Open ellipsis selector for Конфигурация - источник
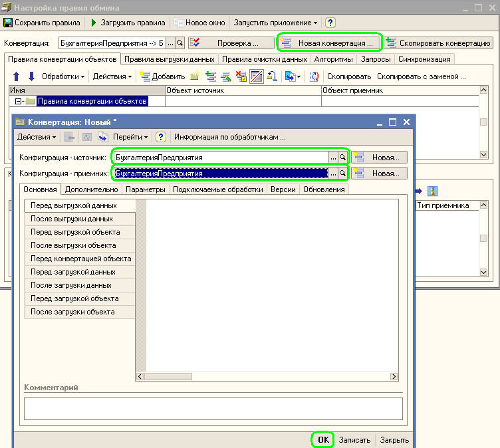 point(333,158)
